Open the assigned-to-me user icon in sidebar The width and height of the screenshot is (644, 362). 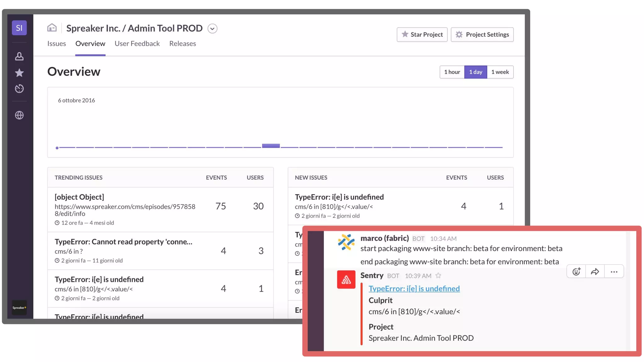pyautogui.click(x=19, y=57)
